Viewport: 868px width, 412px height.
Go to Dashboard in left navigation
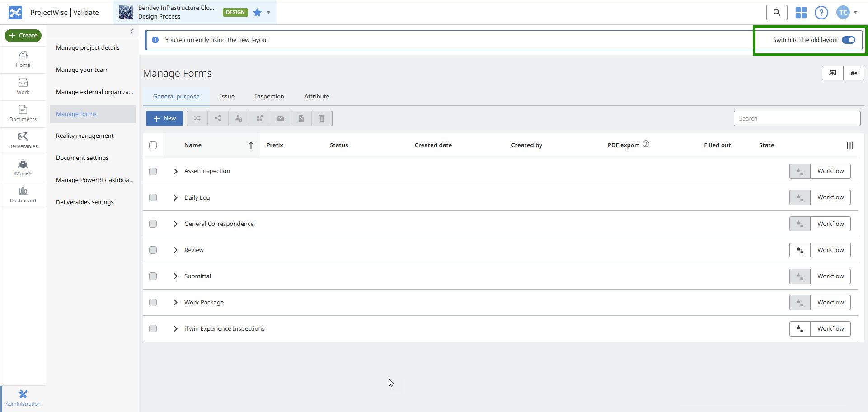point(23,195)
